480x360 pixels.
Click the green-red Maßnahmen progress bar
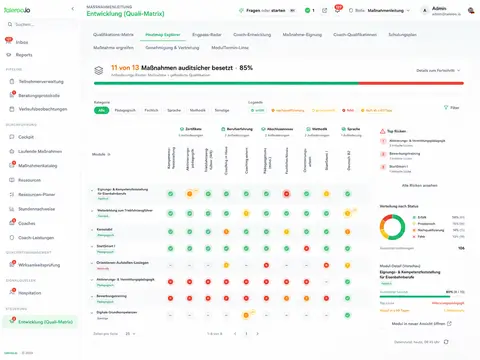point(279,83)
